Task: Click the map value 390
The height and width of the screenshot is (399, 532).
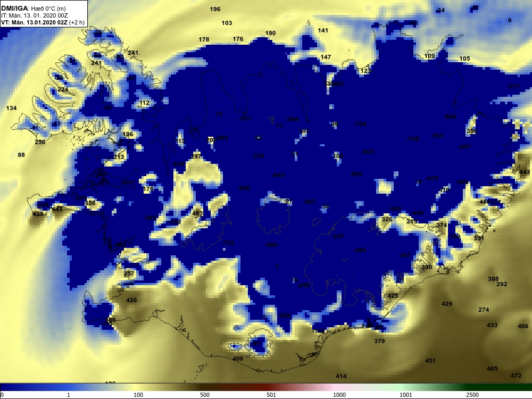Action: 427,268
